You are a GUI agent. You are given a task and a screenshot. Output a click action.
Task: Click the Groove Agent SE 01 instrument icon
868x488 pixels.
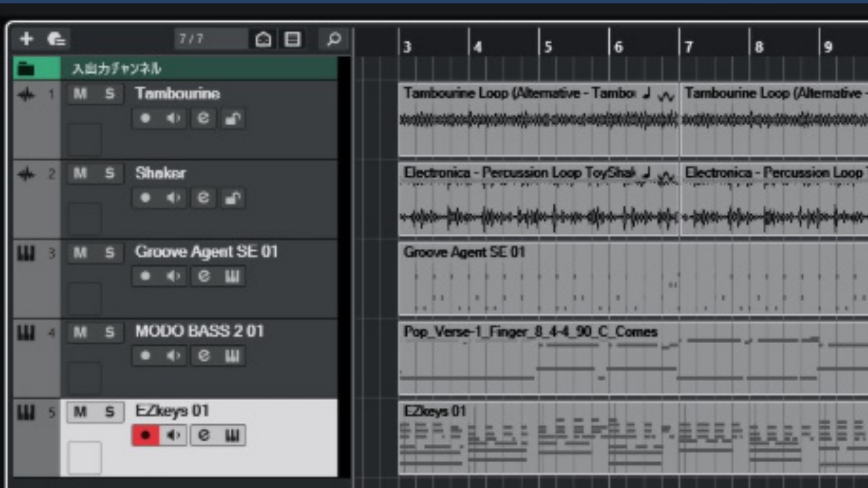[232, 277]
